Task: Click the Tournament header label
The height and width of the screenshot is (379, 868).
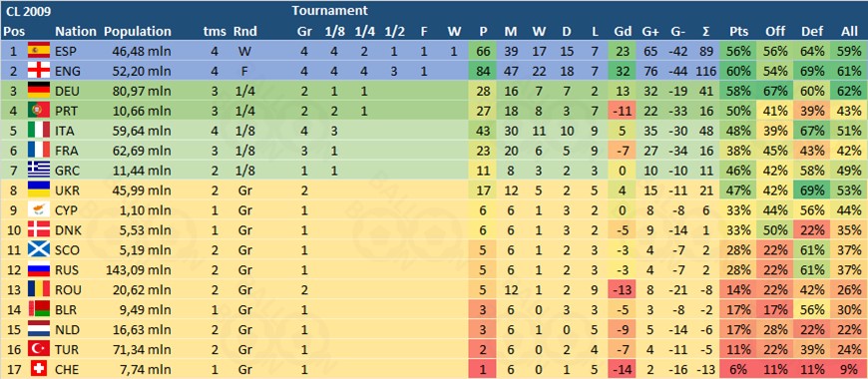Action: 329,10
